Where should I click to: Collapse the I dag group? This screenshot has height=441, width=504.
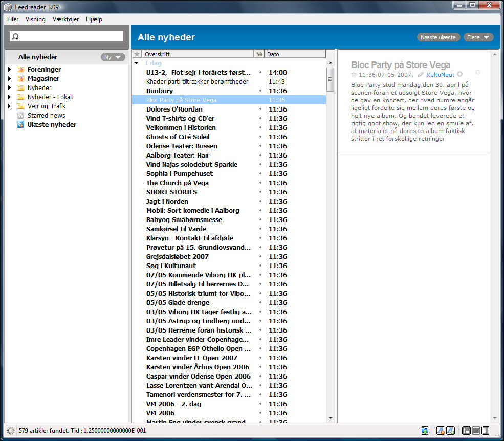tap(137, 63)
